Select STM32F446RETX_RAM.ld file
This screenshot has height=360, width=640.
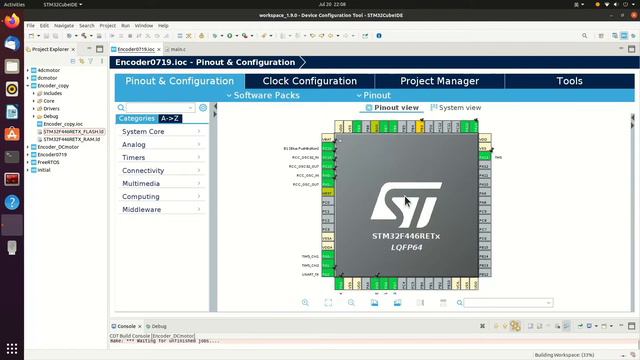(71, 139)
